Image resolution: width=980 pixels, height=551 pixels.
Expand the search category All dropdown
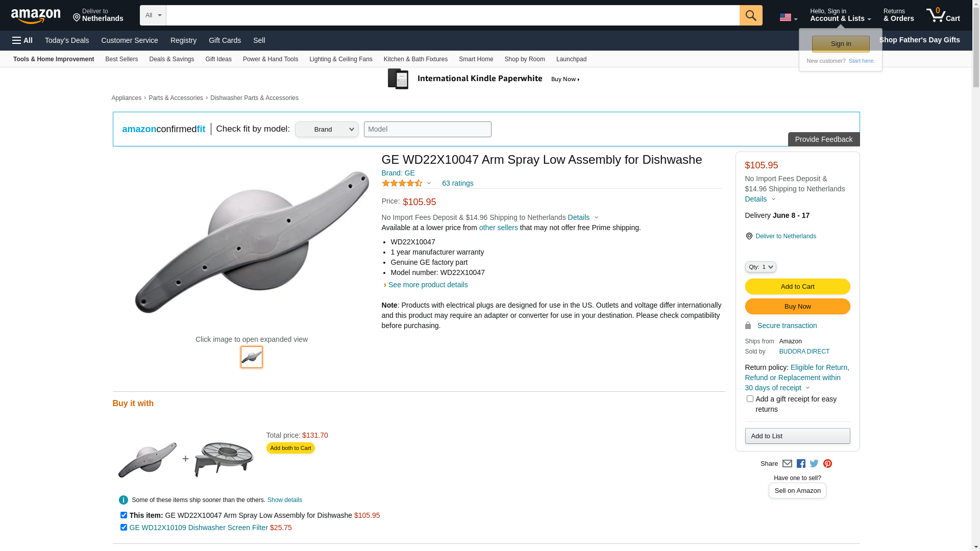pyautogui.click(x=153, y=15)
